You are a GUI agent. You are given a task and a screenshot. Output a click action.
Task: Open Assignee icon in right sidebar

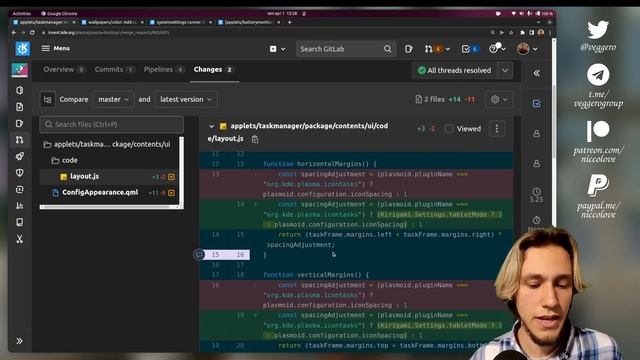537,134
